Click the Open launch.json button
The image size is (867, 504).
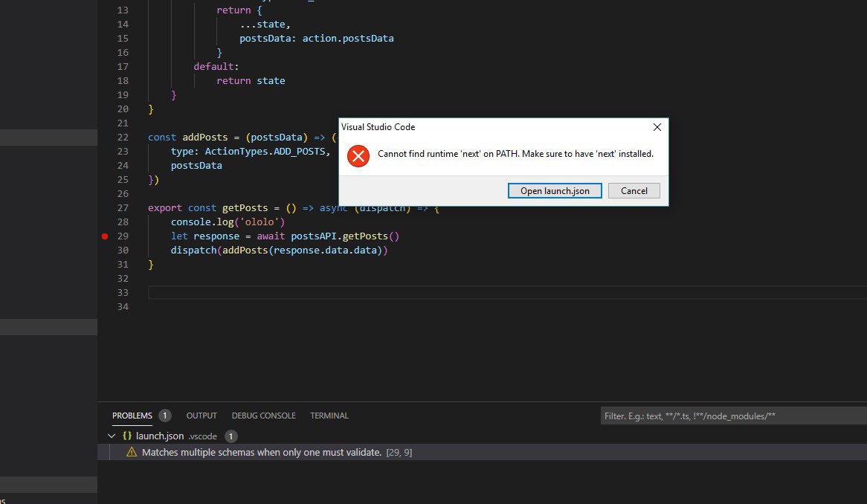click(x=555, y=190)
